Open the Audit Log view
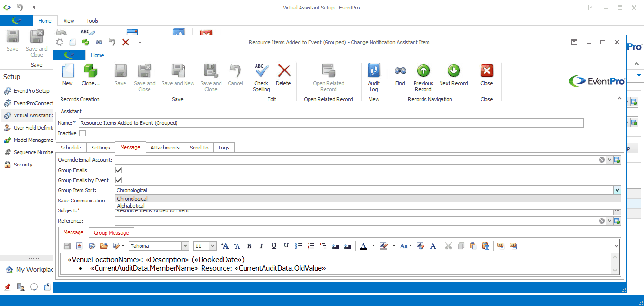The width and height of the screenshot is (644, 306). (374, 78)
